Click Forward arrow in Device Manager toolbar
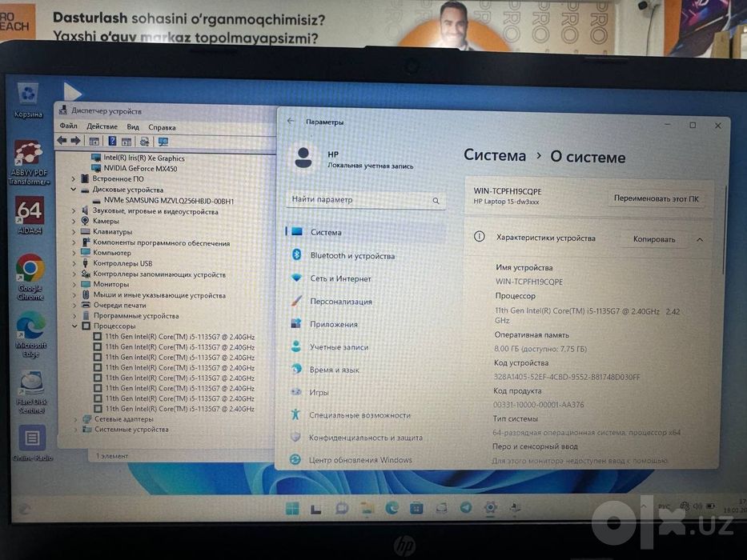Viewport: 747px width, 560px height. pos(75,141)
